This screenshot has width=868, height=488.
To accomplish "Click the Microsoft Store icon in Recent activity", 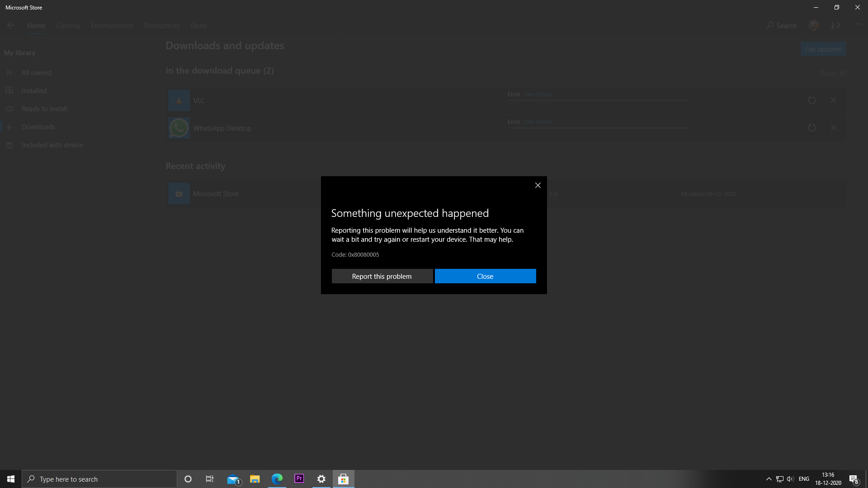I will 179,193.
